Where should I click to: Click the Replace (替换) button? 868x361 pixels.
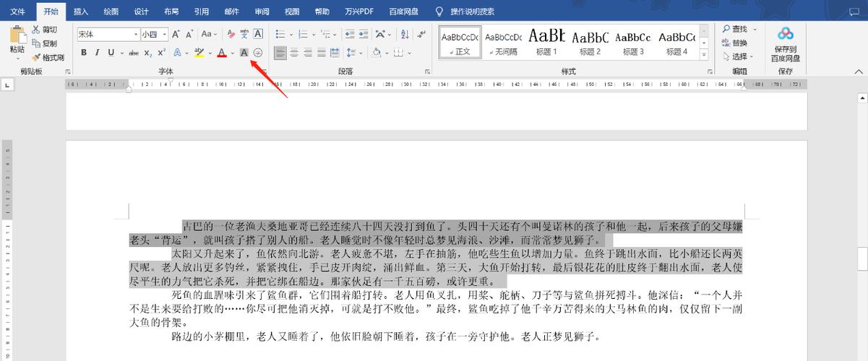point(735,43)
